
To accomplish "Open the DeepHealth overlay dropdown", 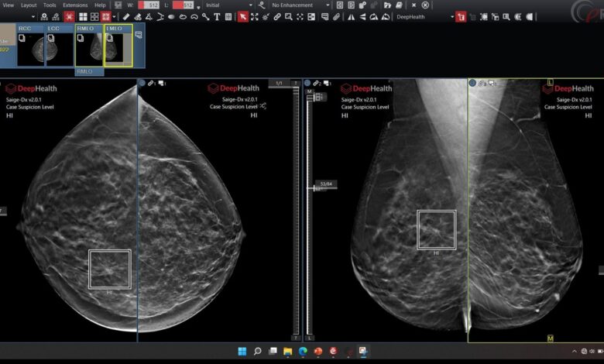I will click(425, 16).
